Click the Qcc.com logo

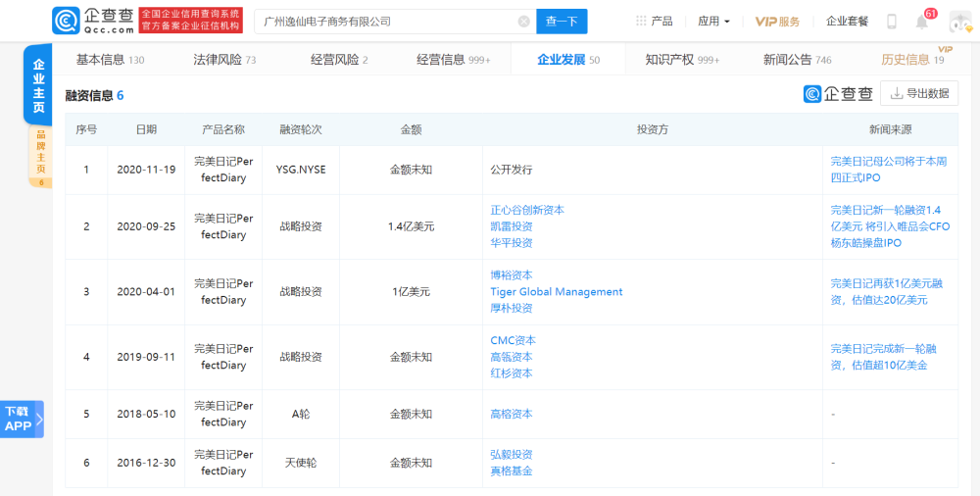[x=92, y=22]
